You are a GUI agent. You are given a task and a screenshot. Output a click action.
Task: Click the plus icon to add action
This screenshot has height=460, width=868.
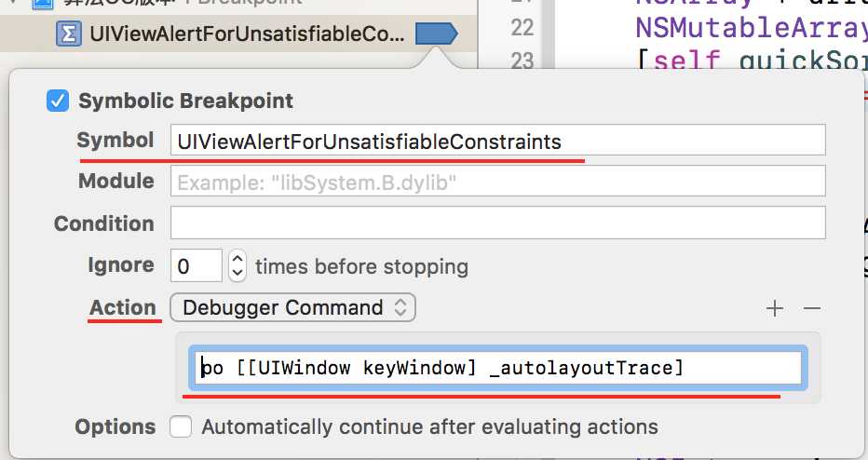(775, 308)
